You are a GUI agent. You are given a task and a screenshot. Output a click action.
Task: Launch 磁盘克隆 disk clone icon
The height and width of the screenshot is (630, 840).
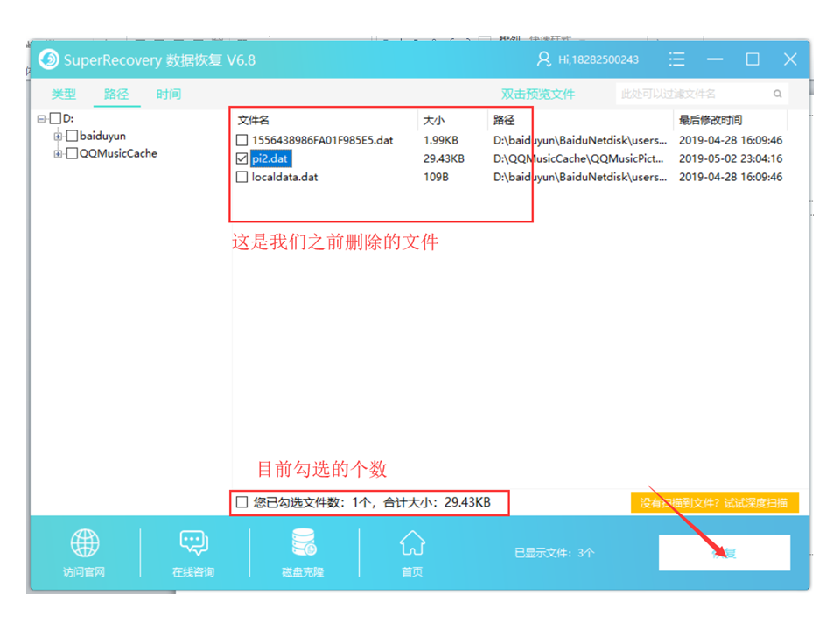[x=304, y=542]
